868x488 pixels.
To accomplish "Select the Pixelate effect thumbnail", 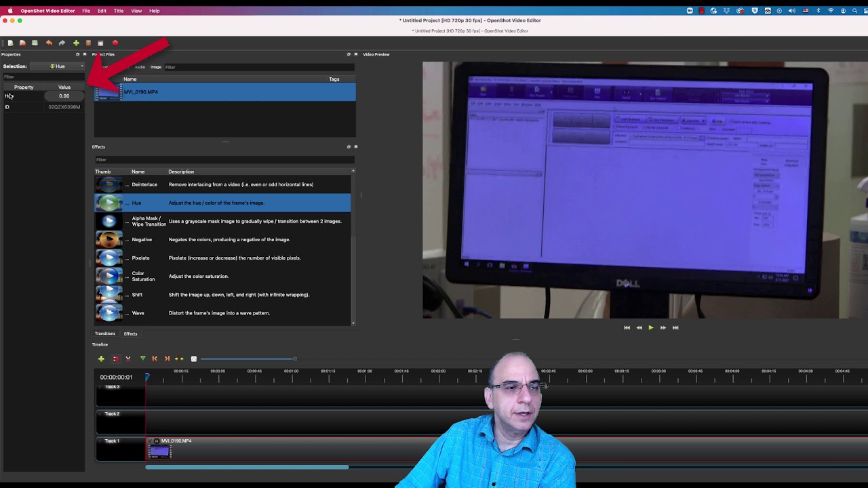I will click(x=108, y=258).
